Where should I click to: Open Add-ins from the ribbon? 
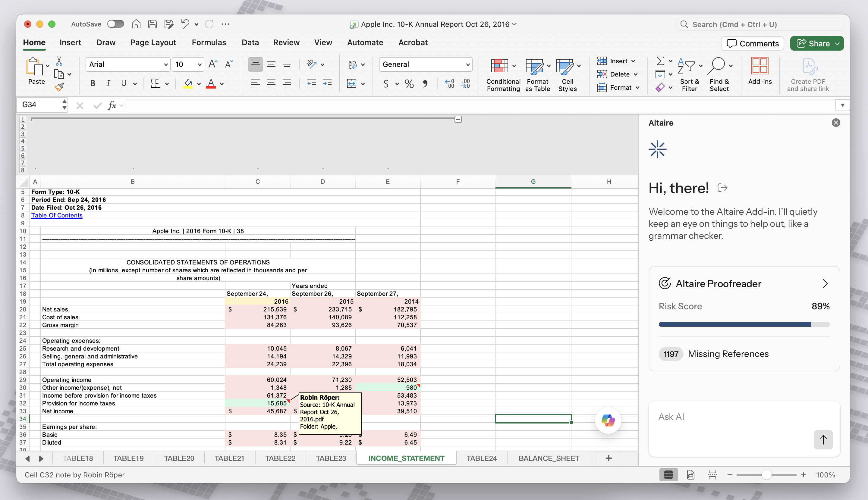tap(760, 71)
